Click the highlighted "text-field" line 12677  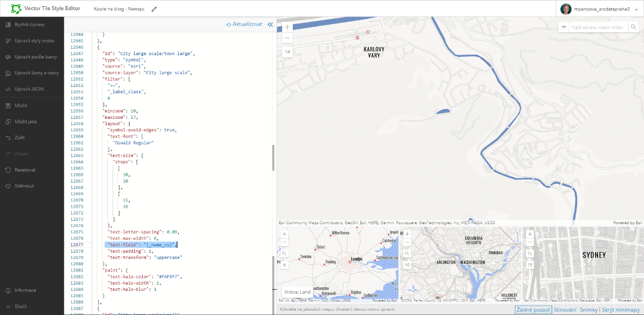(142, 245)
